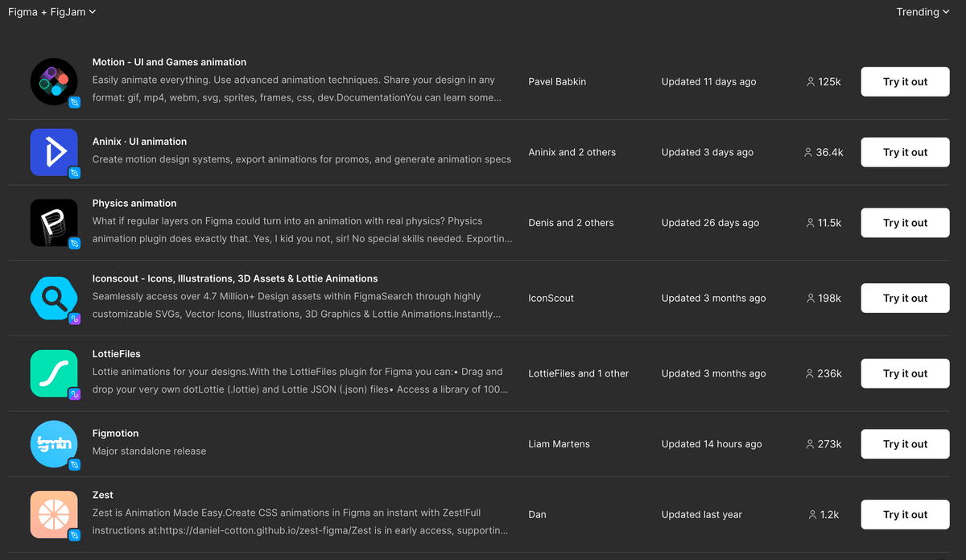This screenshot has height=560, width=966.
Task: Open Liam Martens creator link
Action: (x=559, y=444)
